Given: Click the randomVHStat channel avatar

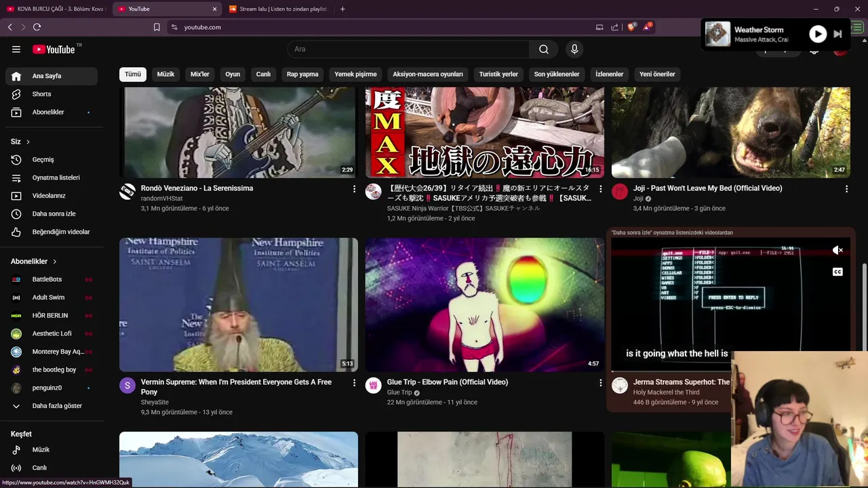Looking at the screenshot, I should tap(127, 192).
